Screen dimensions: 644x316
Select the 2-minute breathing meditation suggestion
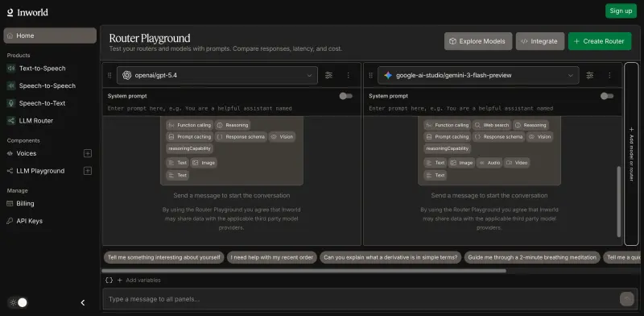(532, 258)
